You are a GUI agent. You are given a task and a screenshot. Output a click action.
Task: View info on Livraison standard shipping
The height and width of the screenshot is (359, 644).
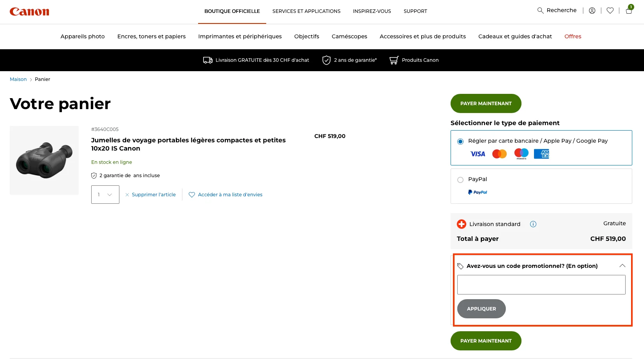click(x=533, y=224)
